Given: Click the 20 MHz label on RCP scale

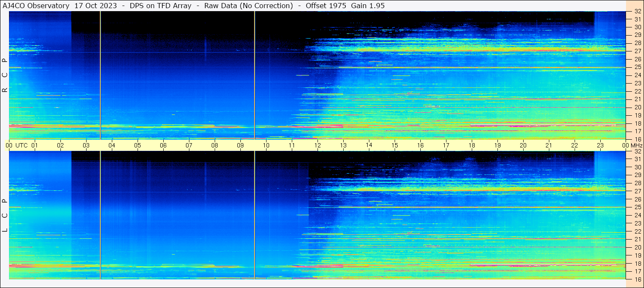Looking at the screenshot, I should point(637,107).
